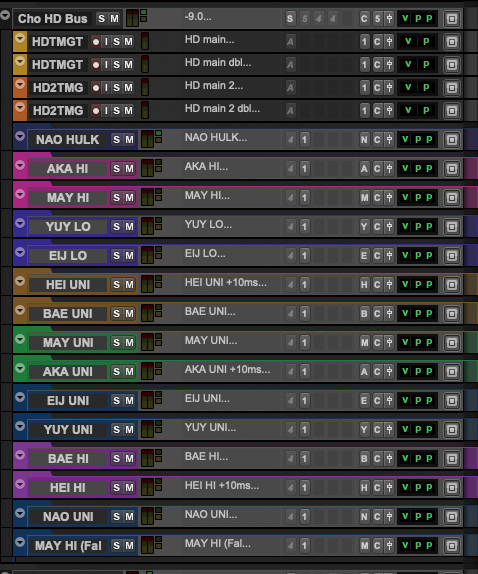Click the 'NAO UNI...' comment text
478x574 pixels.
(x=211, y=514)
